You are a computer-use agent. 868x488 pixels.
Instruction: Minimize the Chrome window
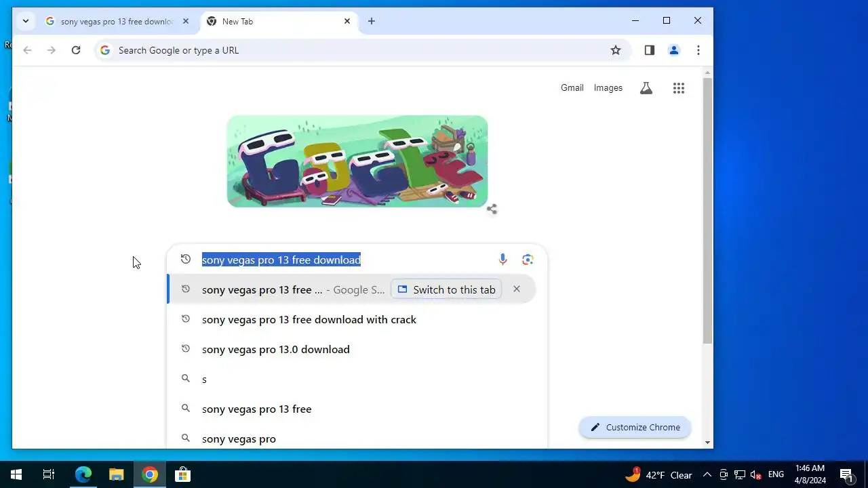tap(635, 21)
